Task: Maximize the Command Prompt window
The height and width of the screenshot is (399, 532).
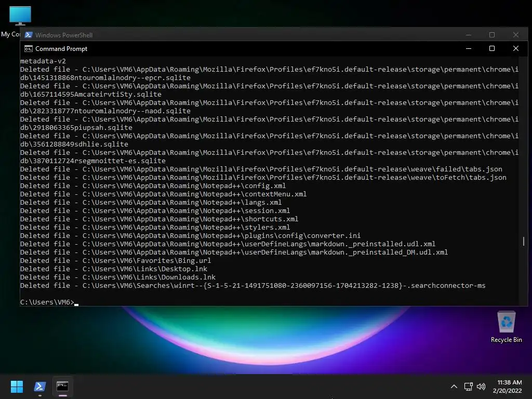Action: coord(491,48)
